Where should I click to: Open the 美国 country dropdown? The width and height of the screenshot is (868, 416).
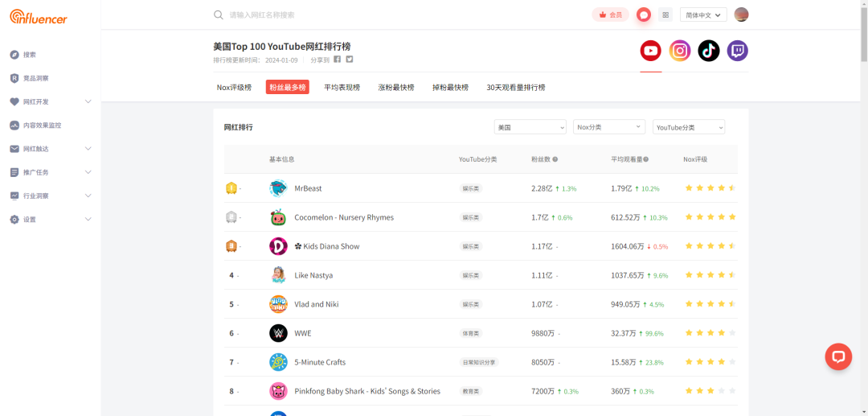[x=530, y=127]
